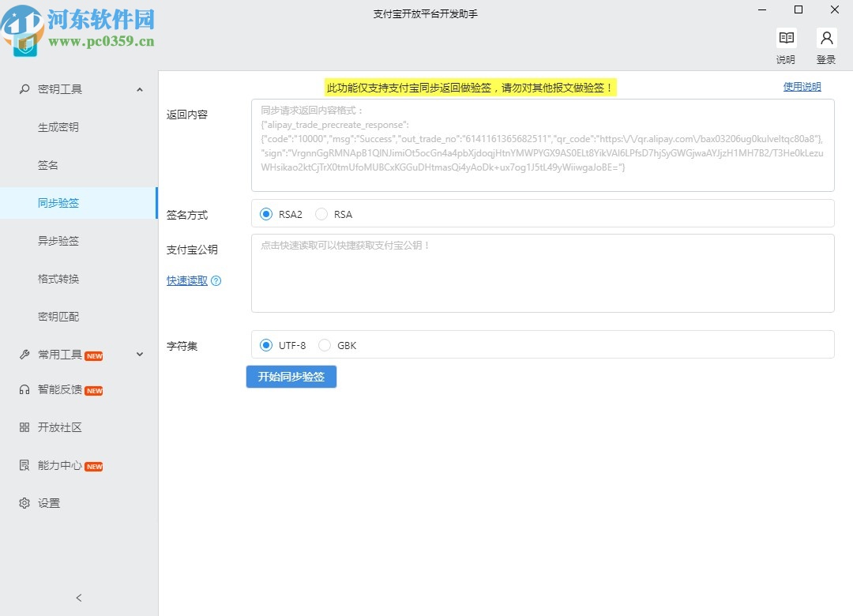Open the 使用说明 link
This screenshot has width=853, height=616.
802,87
